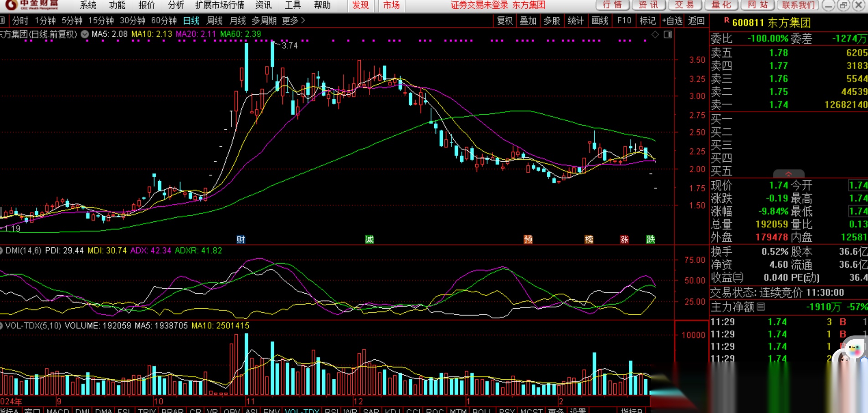Screen dimensions: 868x413
Task: Click the diamond icon above the chart
Action: pos(655,35)
